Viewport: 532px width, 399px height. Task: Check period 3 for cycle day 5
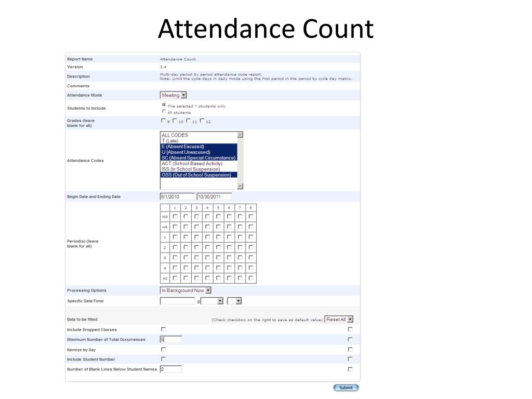coord(219,258)
